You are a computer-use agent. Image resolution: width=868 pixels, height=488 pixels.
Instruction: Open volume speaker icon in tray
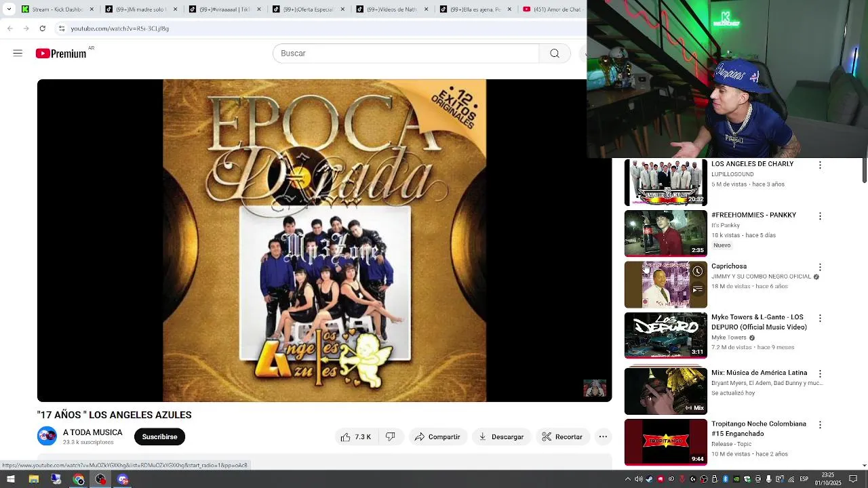[638, 480]
